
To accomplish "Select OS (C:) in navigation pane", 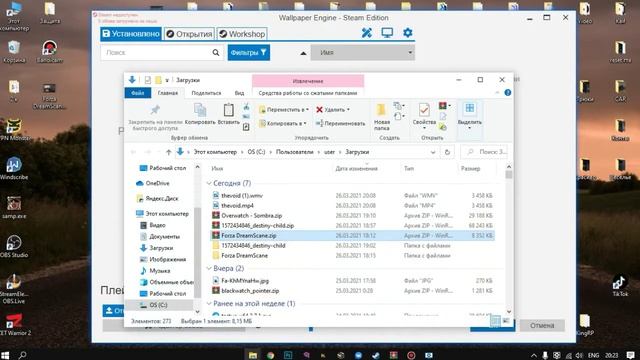I will 158,305.
